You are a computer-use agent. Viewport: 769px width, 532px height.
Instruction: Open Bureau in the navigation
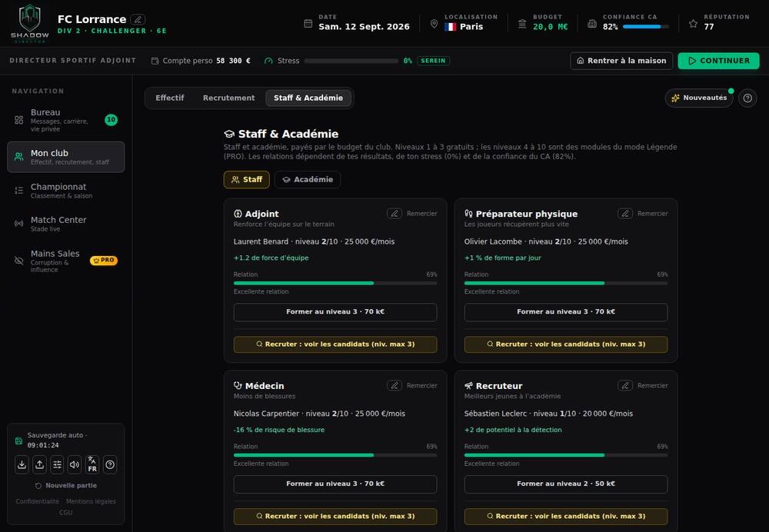click(x=65, y=120)
